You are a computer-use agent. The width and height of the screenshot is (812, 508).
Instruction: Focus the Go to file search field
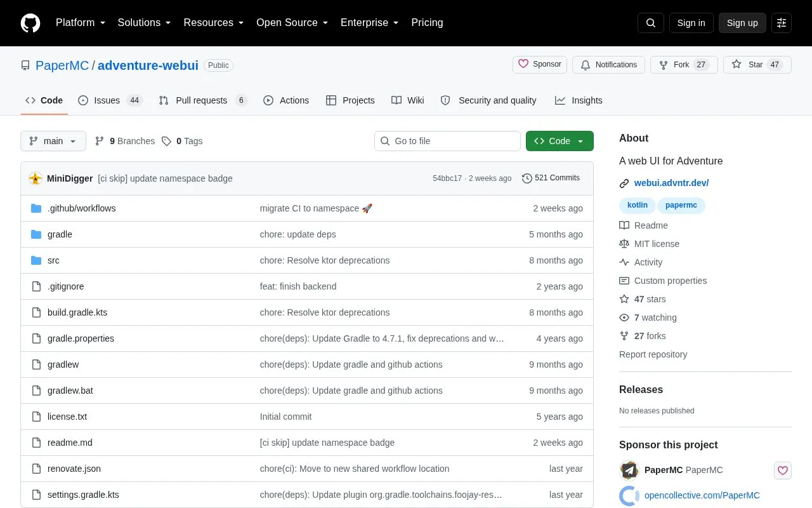[x=447, y=141]
